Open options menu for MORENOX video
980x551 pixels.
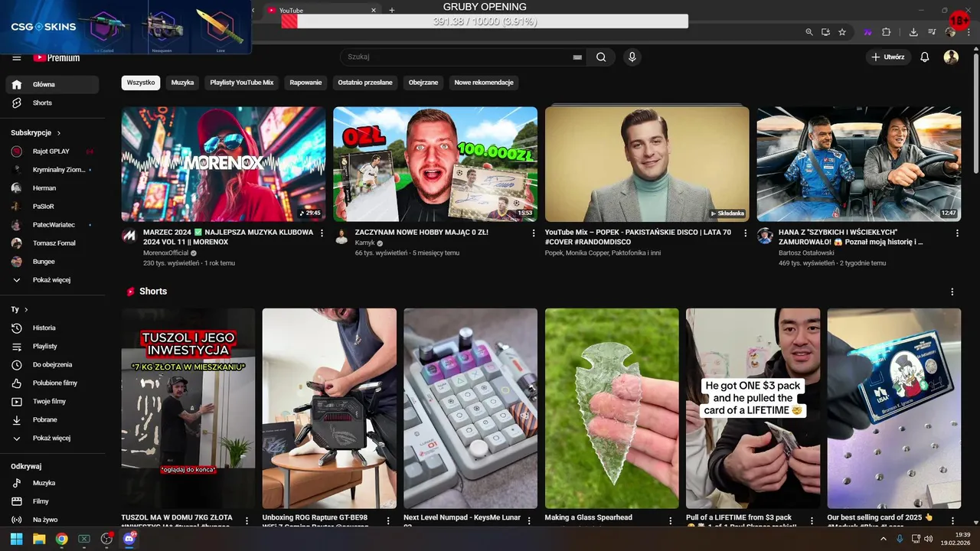tap(322, 233)
